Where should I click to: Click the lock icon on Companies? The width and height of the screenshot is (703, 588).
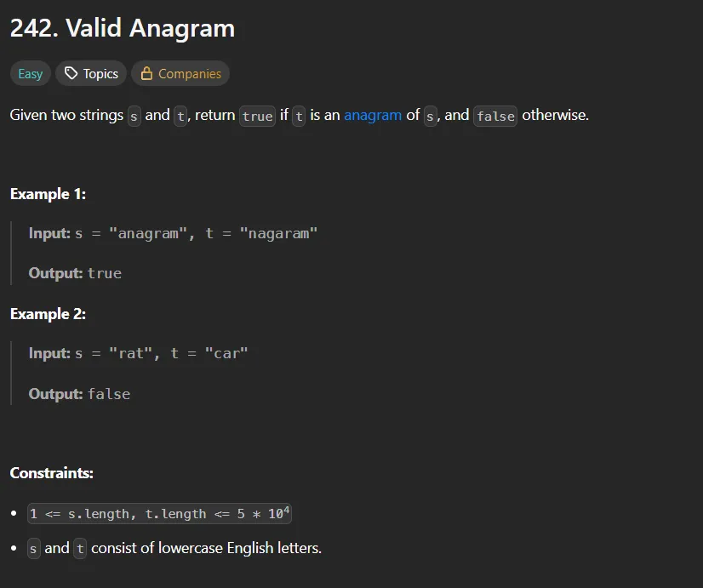pos(146,74)
